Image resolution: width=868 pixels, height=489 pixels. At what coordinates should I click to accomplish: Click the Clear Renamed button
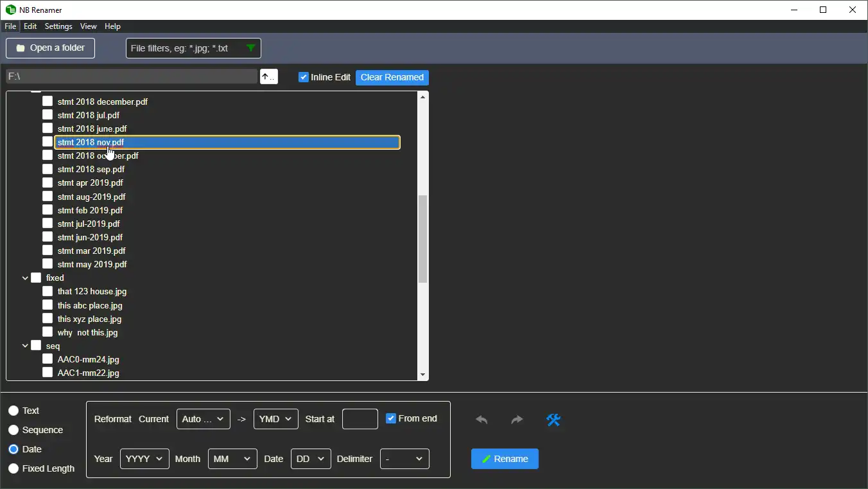392,77
